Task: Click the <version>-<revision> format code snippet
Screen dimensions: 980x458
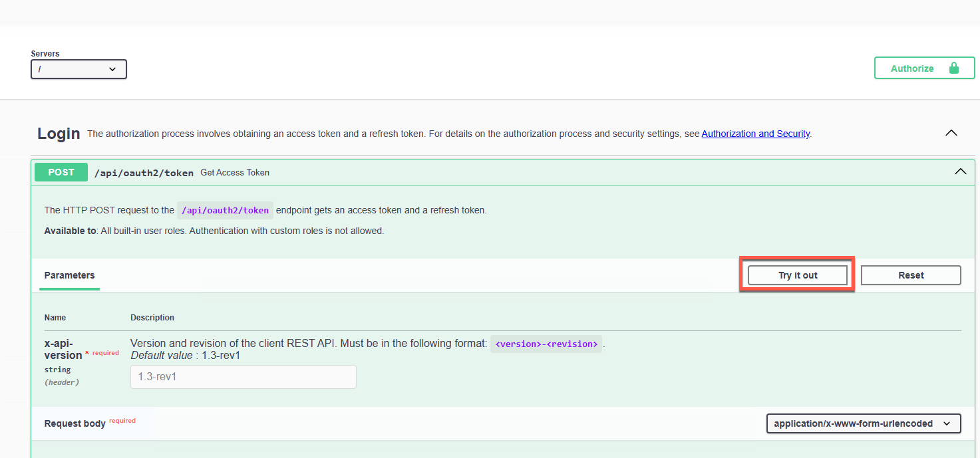Action: pos(546,344)
